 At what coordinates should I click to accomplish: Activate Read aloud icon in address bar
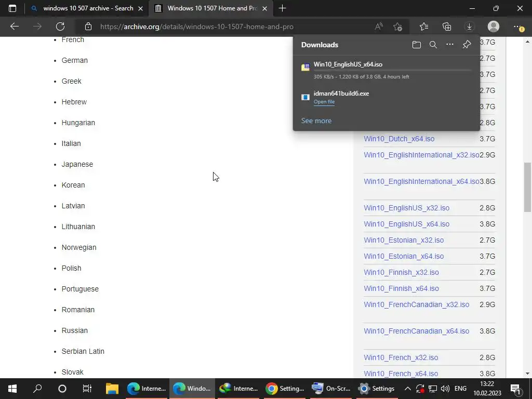click(x=379, y=26)
